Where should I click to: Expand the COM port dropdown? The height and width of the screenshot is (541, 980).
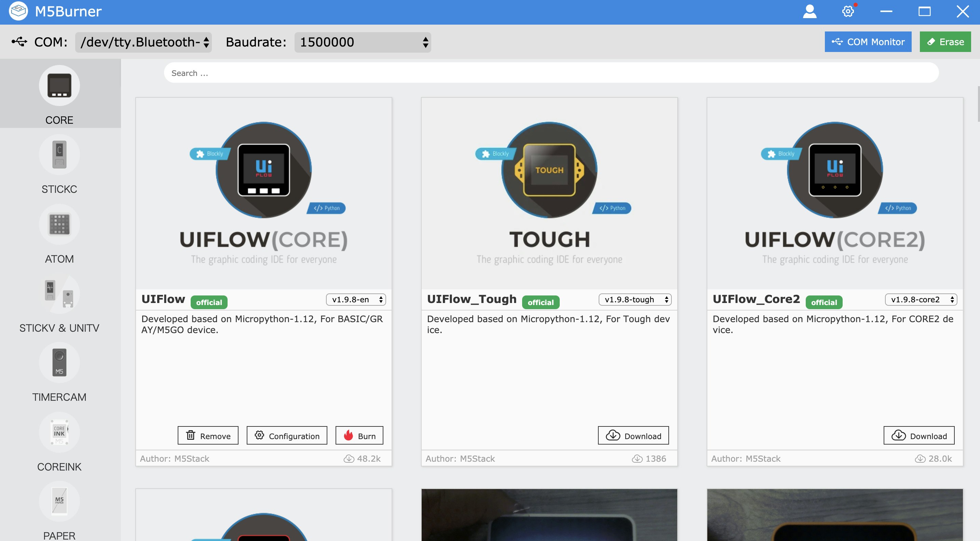tap(144, 42)
